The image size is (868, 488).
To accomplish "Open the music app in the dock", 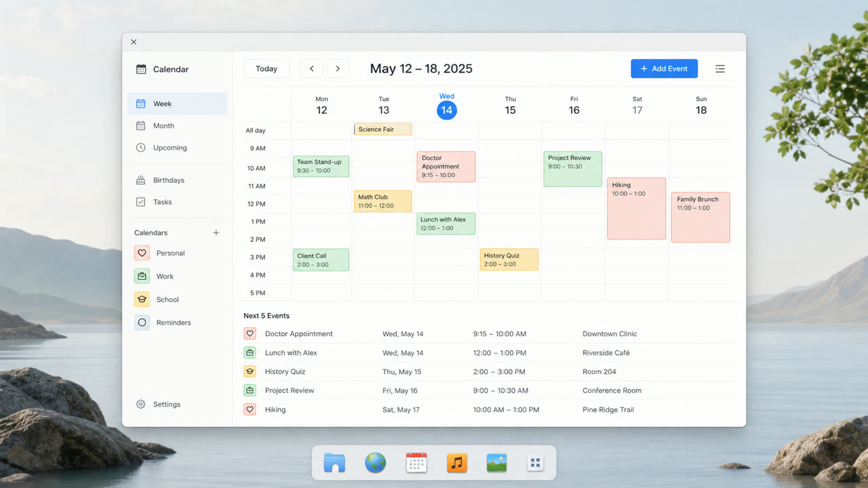I will pyautogui.click(x=457, y=463).
